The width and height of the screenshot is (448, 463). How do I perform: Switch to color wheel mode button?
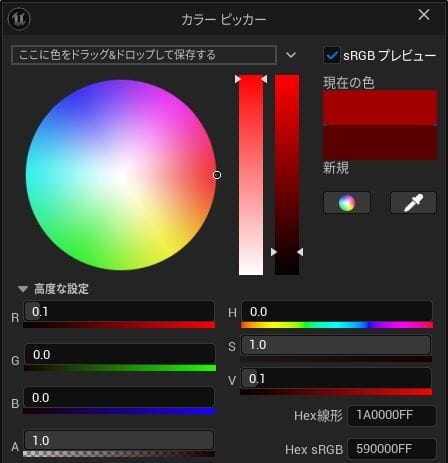(x=347, y=202)
